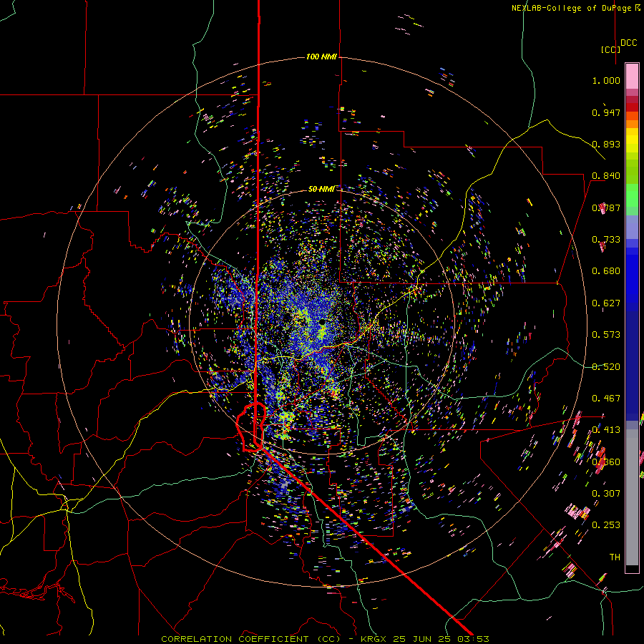644x644 pixels.
Task: Click the 0.947 scale value
Action: pyautogui.click(x=606, y=112)
